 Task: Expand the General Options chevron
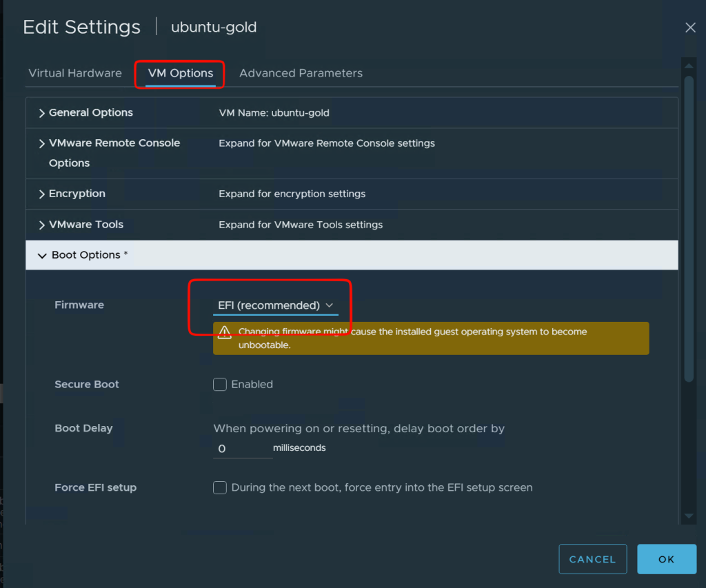pos(41,113)
